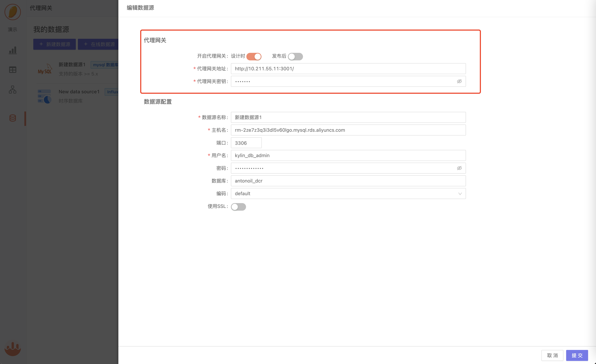Open the hierarchy tree sidebar icon
Screen dimensions: 596x364
(13, 90)
